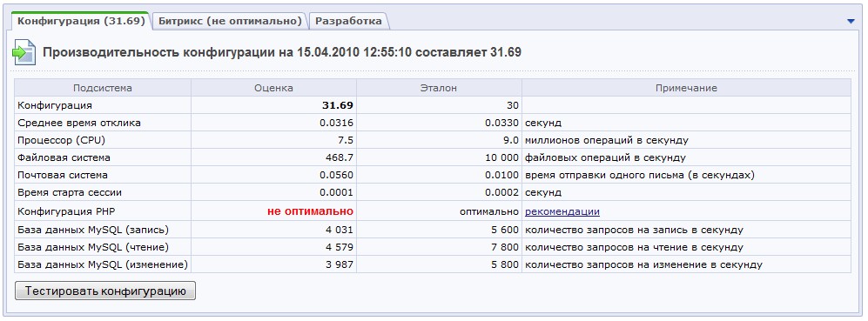Click the Тестировать конфигурацию button
Viewport: 868px width, 321px height.
pos(105,291)
